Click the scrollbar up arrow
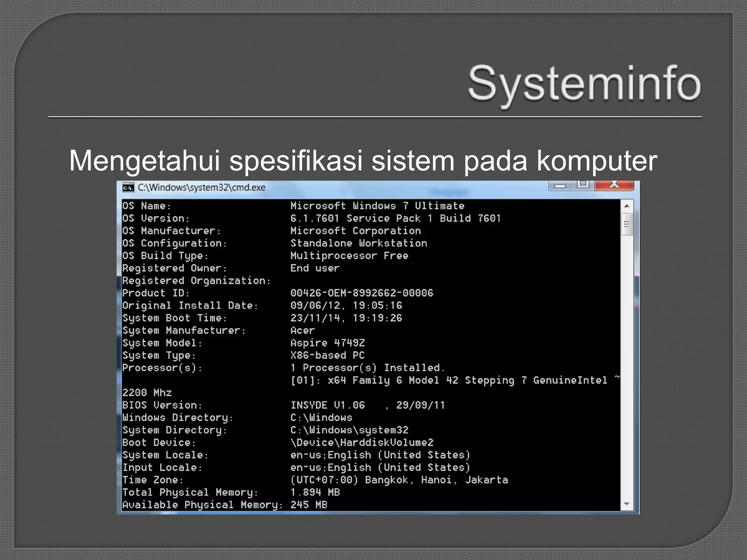The height and width of the screenshot is (560, 747). pyautogui.click(x=627, y=206)
